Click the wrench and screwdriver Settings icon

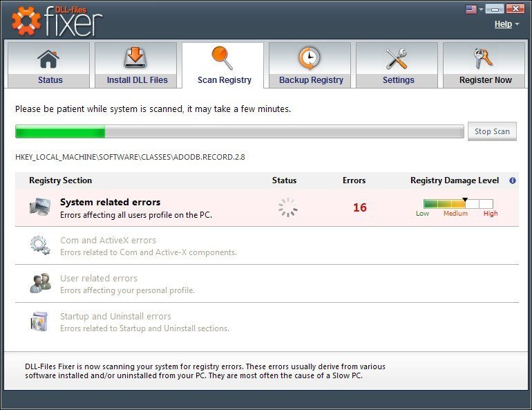[x=397, y=59]
